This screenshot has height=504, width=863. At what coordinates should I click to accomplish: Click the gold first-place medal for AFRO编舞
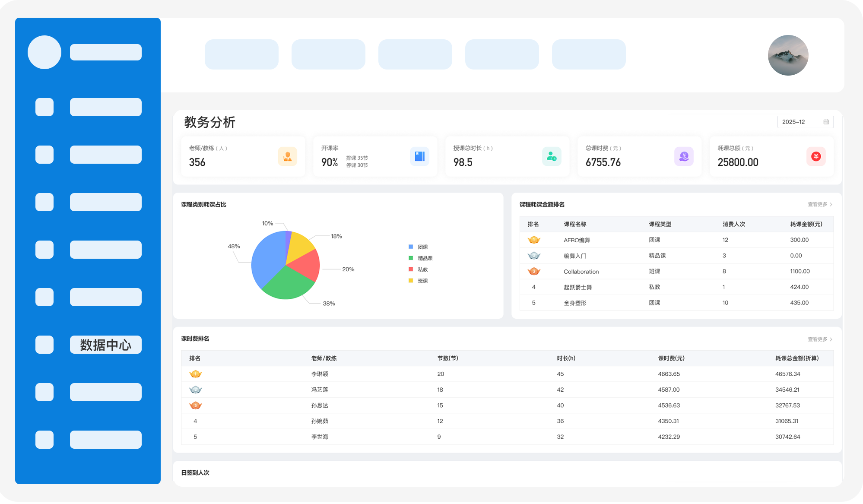tap(534, 240)
